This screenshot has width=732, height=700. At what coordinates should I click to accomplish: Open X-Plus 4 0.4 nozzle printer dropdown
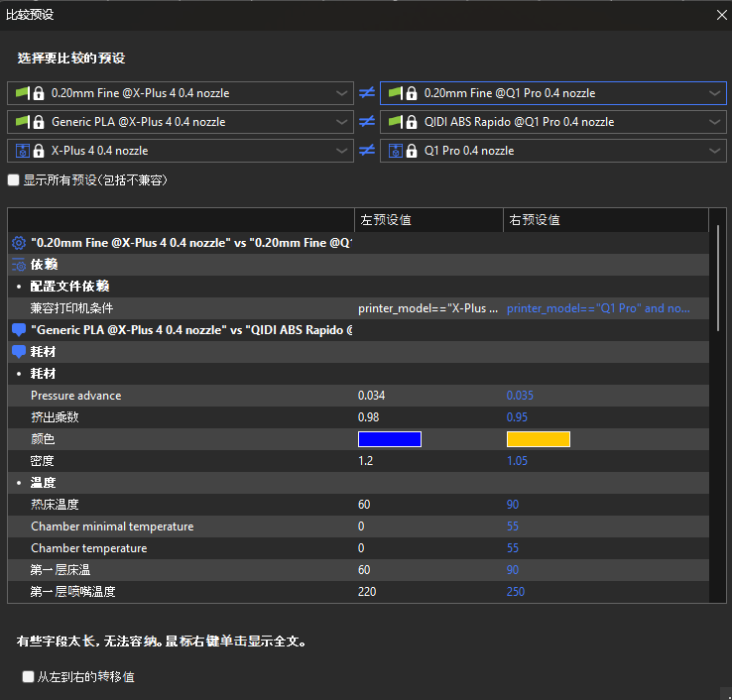coord(181,151)
